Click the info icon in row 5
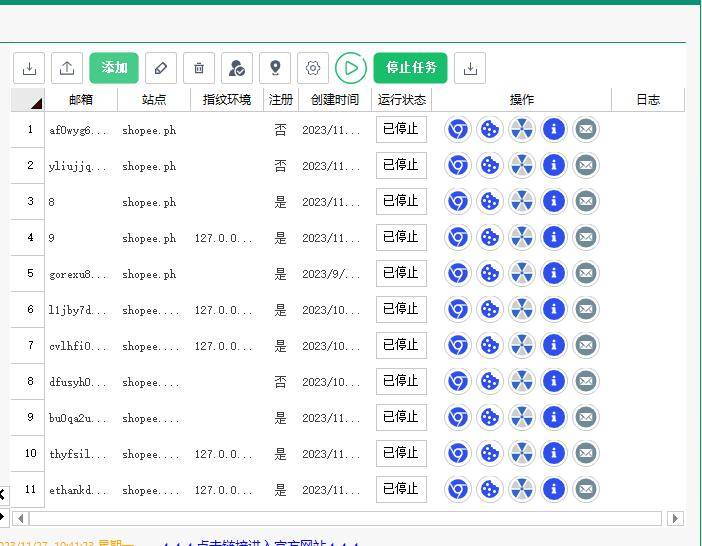Image resolution: width=702 pixels, height=546 pixels. pyautogui.click(x=554, y=273)
